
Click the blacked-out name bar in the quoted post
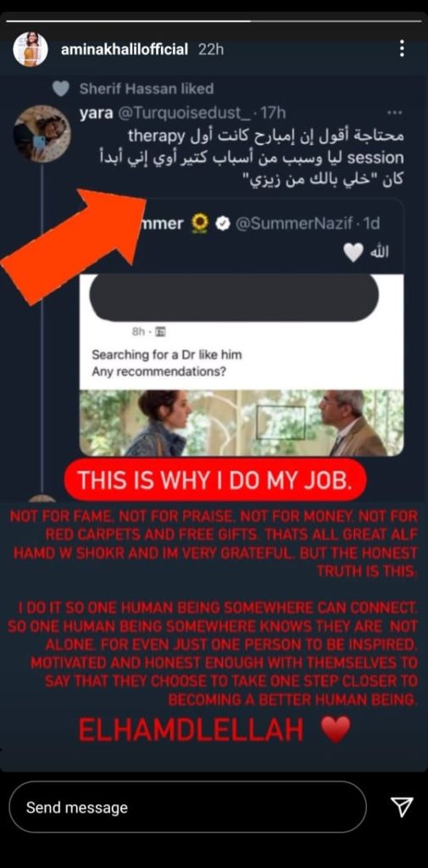tap(234, 298)
